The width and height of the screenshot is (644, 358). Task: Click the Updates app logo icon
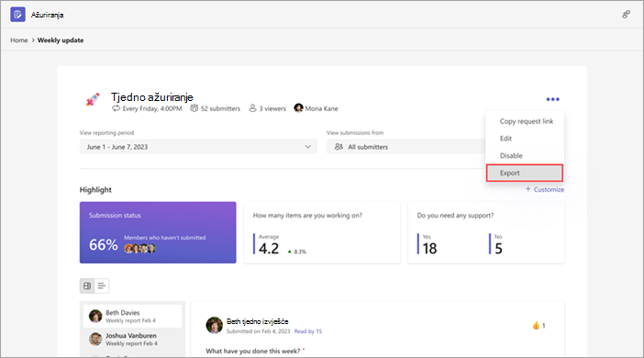pyautogui.click(x=17, y=15)
